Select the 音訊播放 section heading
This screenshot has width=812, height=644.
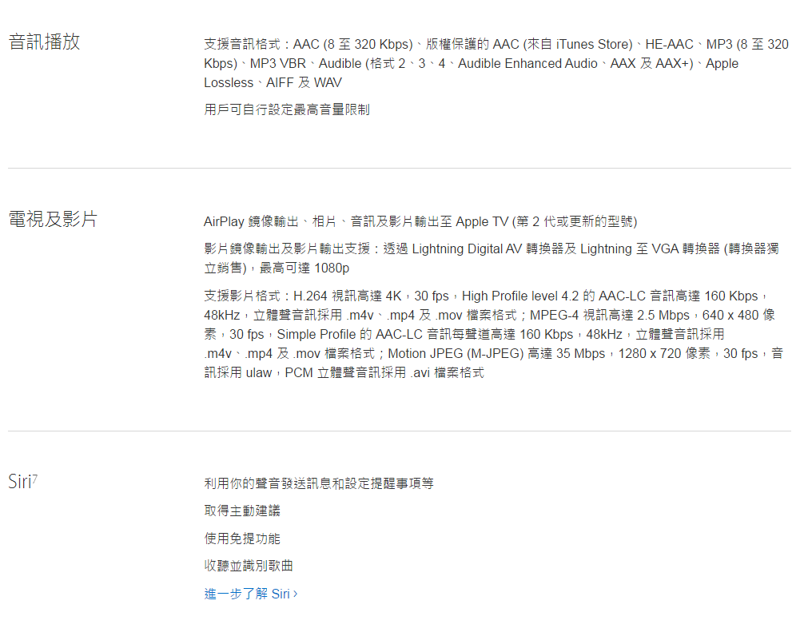44,42
